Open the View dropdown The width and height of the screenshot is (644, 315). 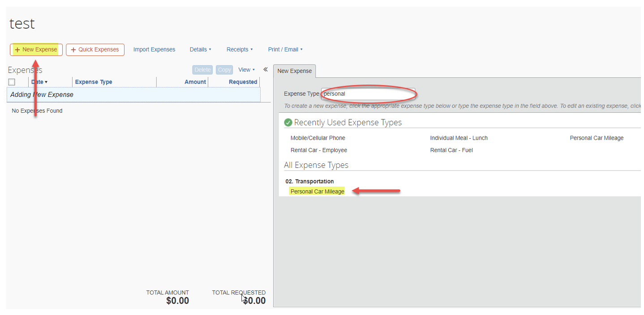(x=246, y=70)
